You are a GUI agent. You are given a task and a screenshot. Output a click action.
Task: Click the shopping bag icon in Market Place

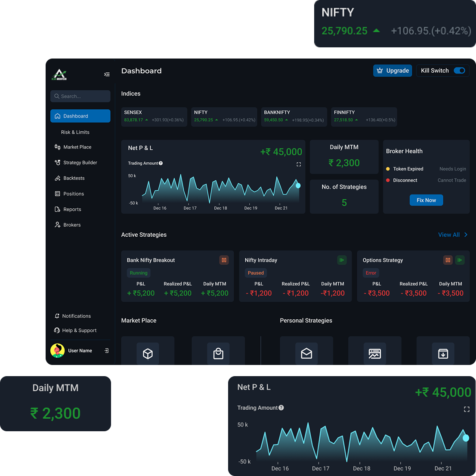pyautogui.click(x=218, y=353)
